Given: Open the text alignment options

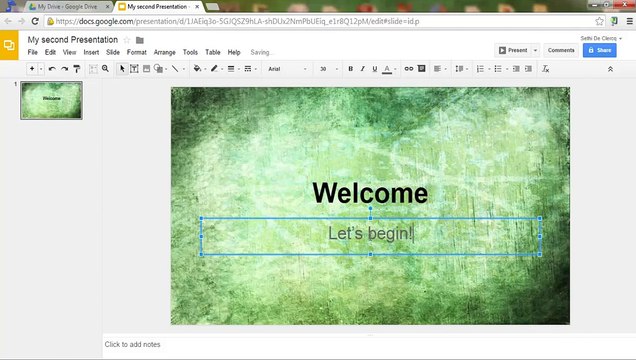Looking at the screenshot, I should (437, 69).
